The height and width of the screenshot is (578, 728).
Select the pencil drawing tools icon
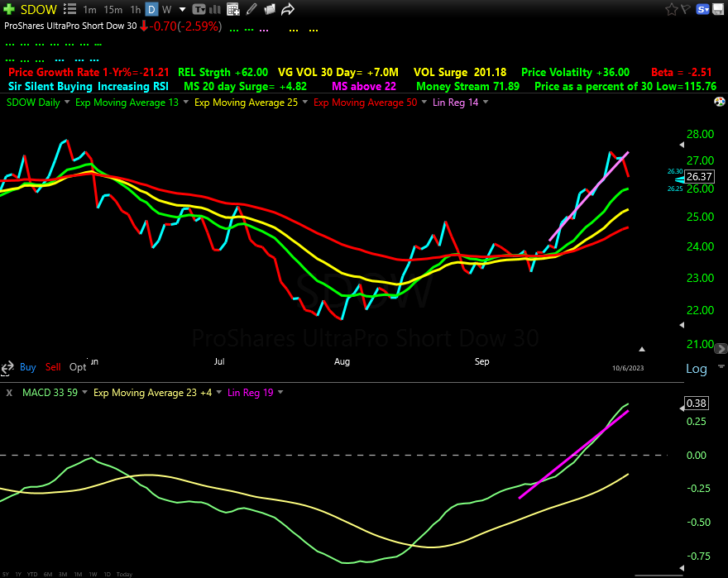pos(251,10)
